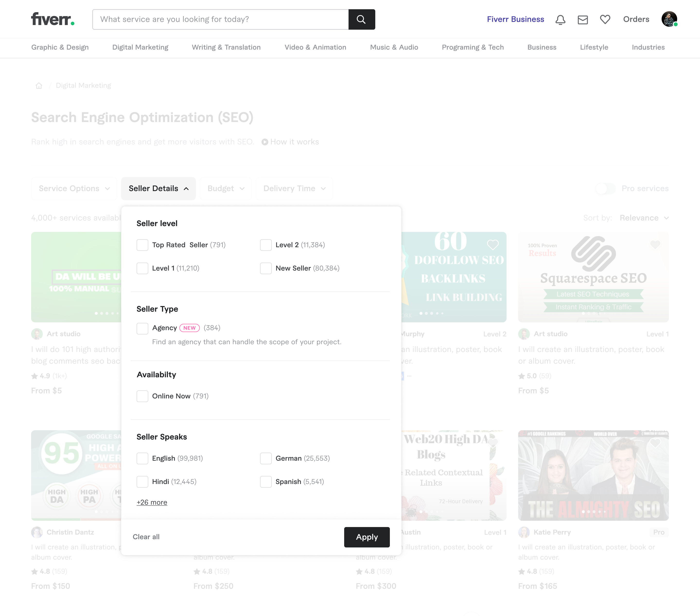Expand the Budget filter dropdown
Screen dimensions: 700x616
pyautogui.click(x=226, y=188)
